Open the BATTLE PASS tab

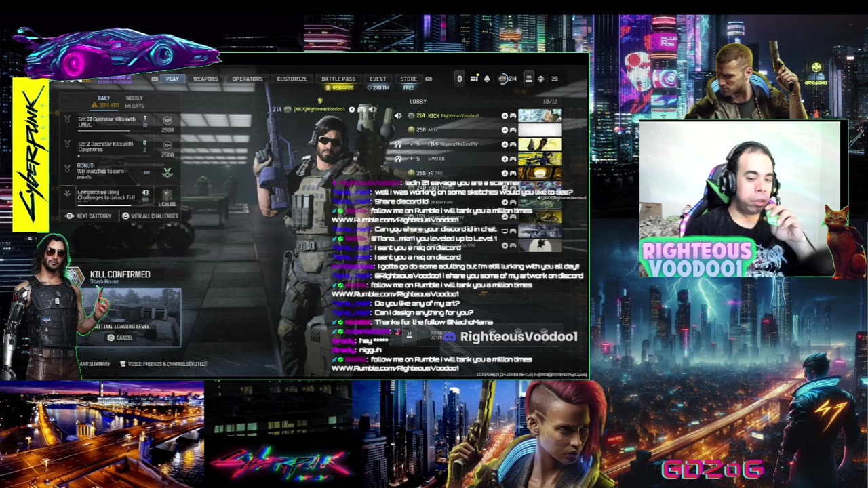(338, 79)
